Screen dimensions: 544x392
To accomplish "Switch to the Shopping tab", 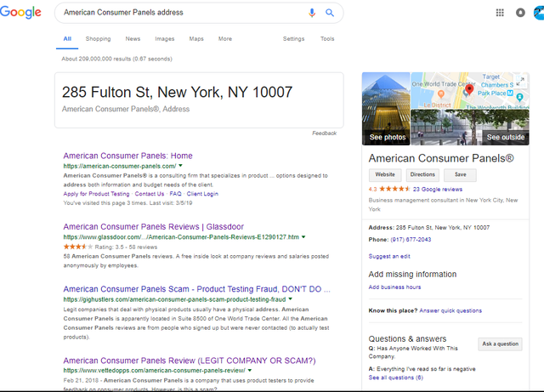I will click(x=99, y=39).
